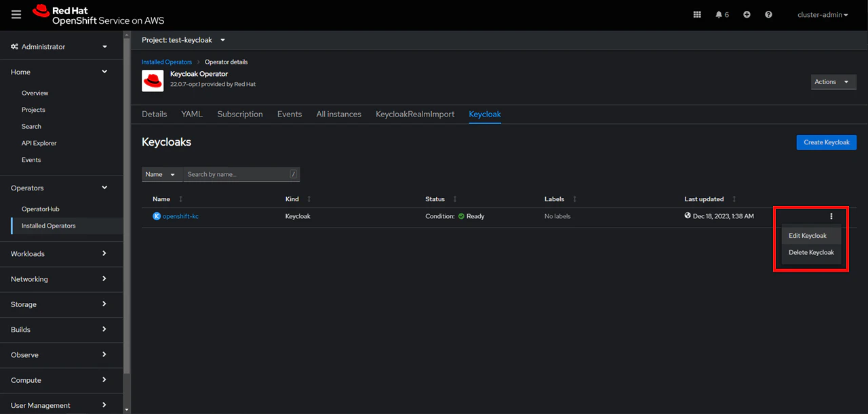The width and height of the screenshot is (868, 414).
Task: Switch to the Subscription tab
Action: (240, 114)
